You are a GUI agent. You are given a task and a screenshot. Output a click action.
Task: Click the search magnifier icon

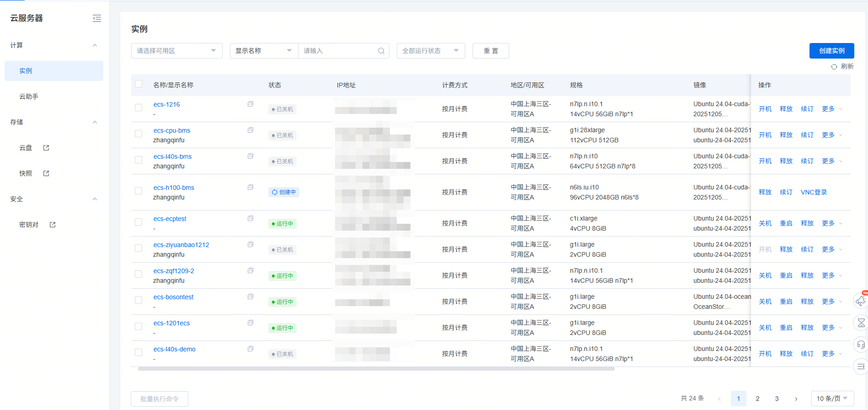click(x=381, y=51)
